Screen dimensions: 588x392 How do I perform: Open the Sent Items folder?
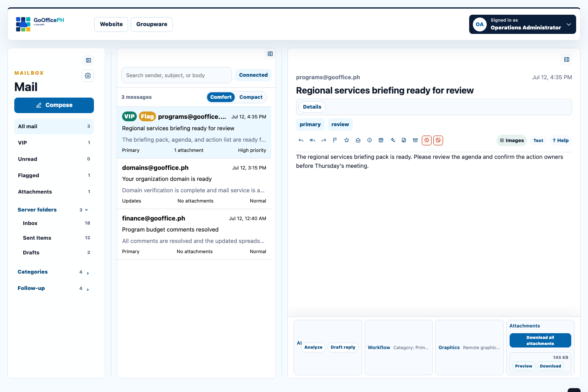56,238
